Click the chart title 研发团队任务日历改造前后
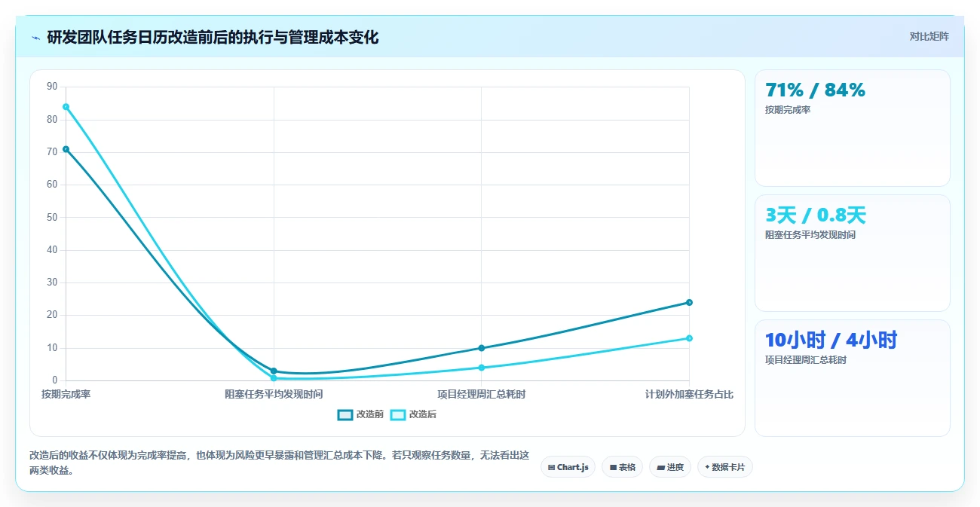The width and height of the screenshot is (980, 507). point(213,38)
